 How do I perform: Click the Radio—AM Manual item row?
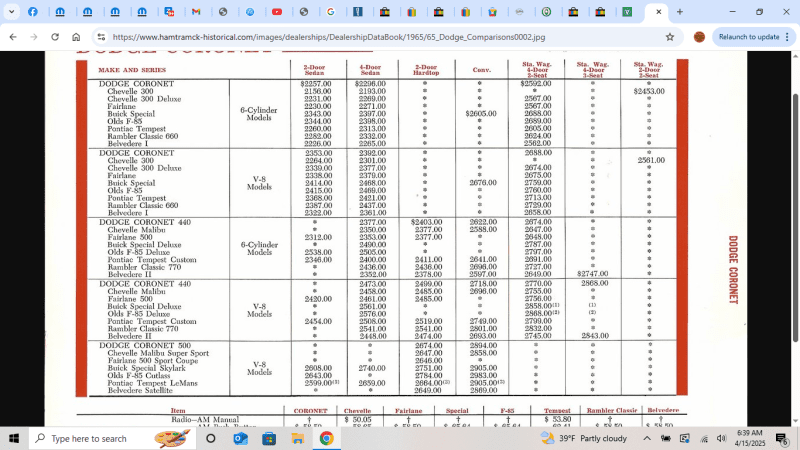pyautogui.click(x=205, y=419)
